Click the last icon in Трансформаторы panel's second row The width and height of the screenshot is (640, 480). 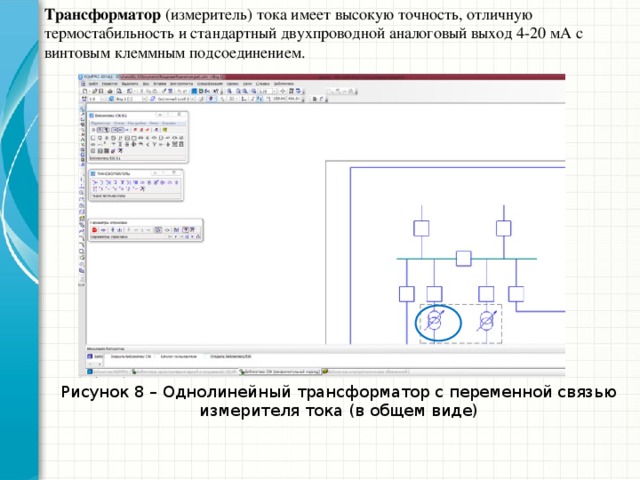click(x=142, y=189)
